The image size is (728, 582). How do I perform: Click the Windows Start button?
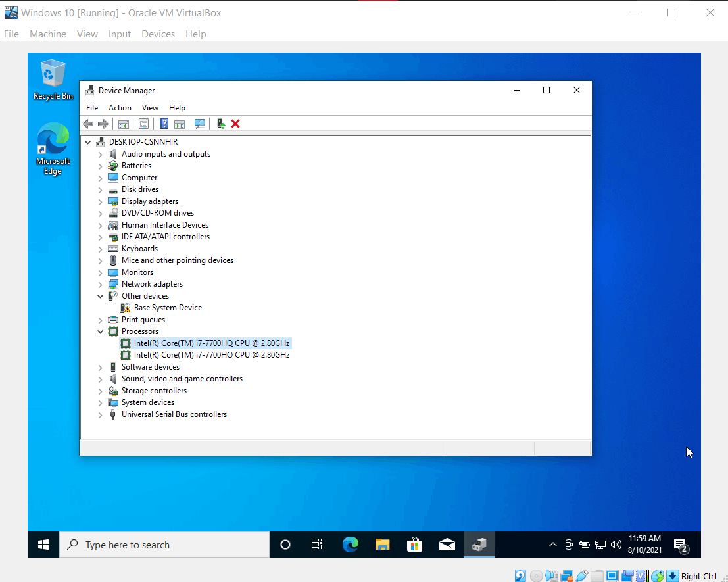point(43,545)
